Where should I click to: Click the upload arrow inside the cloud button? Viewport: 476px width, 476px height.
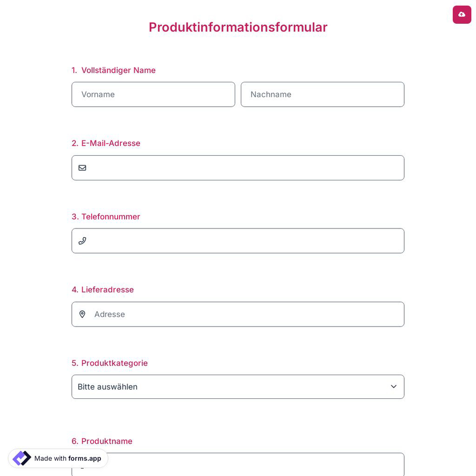pos(462,15)
